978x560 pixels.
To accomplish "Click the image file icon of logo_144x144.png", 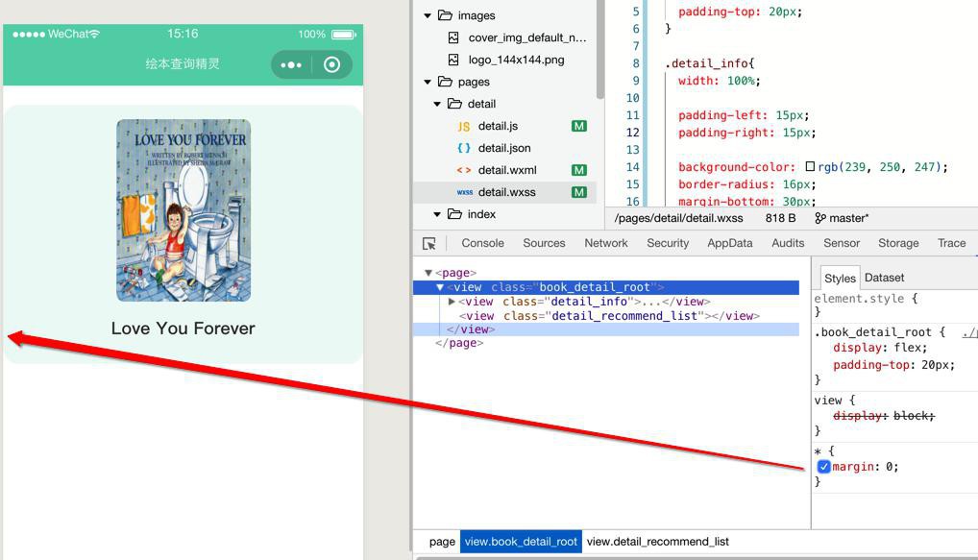I will (x=453, y=60).
